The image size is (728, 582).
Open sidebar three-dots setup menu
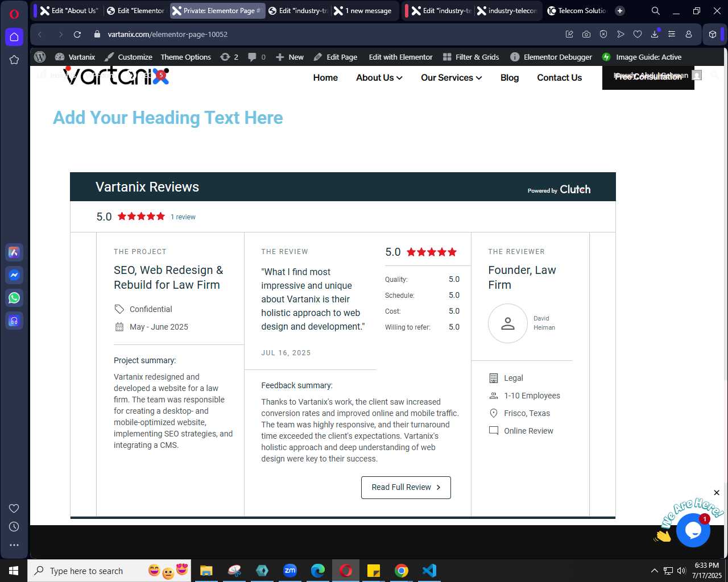(x=14, y=545)
